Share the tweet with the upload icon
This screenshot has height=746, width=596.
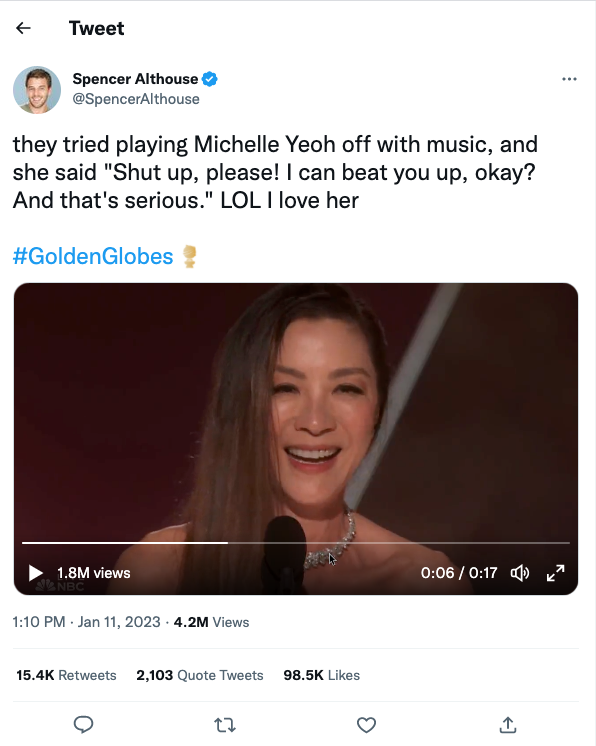(508, 725)
